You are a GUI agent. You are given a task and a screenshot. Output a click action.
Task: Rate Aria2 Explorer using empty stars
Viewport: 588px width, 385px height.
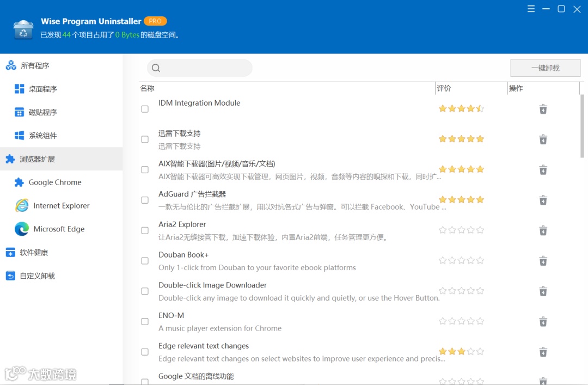(x=461, y=230)
